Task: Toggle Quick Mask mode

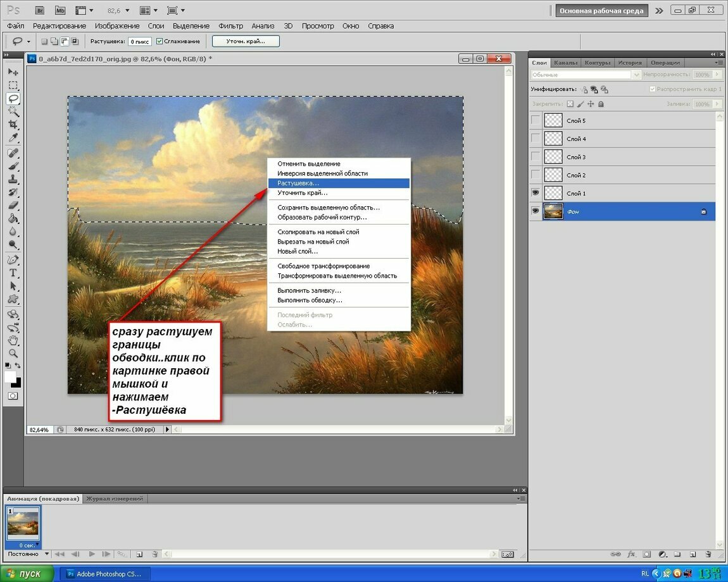Action: tap(13, 396)
